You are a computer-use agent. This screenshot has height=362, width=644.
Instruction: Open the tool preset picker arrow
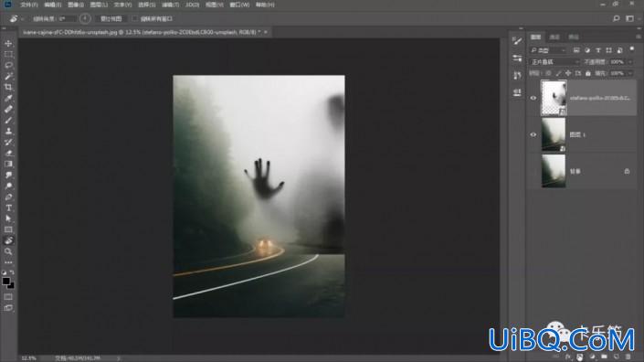tap(23, 19)
